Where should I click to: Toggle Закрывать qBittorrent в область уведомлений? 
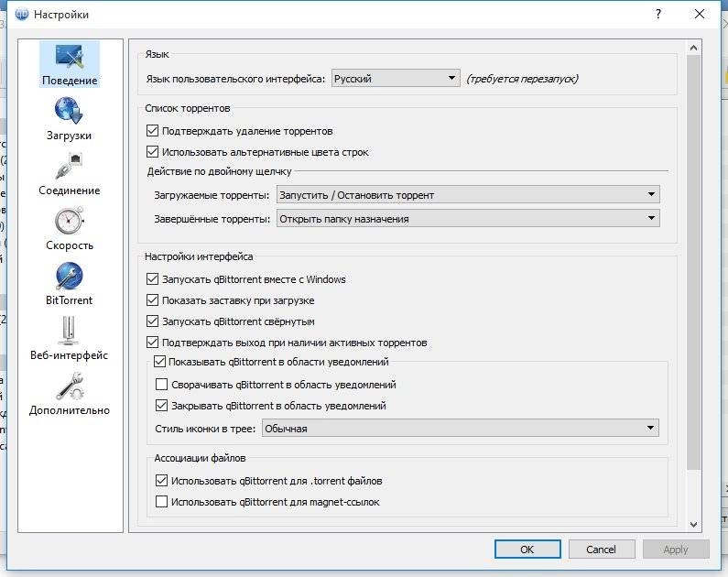click(x=161, y=405)
